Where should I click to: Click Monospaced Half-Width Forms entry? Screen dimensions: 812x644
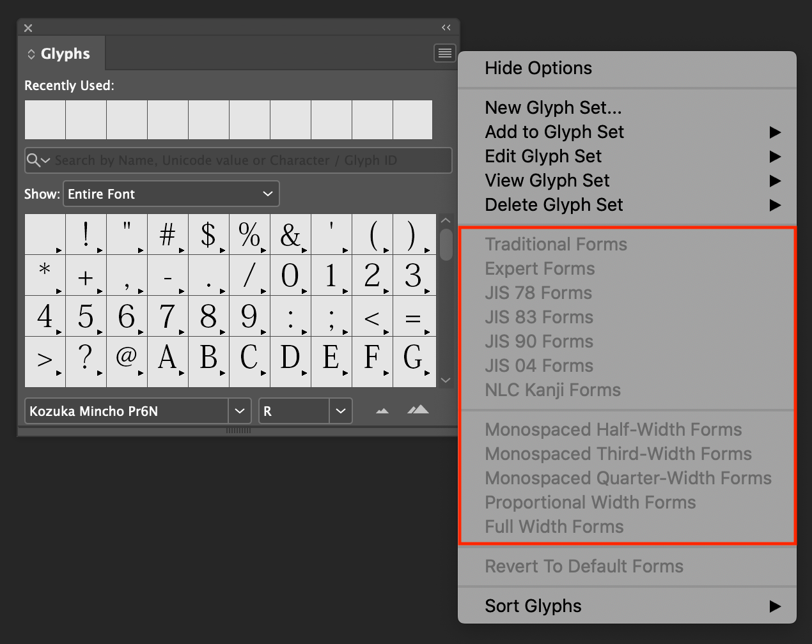click(627, 429)
